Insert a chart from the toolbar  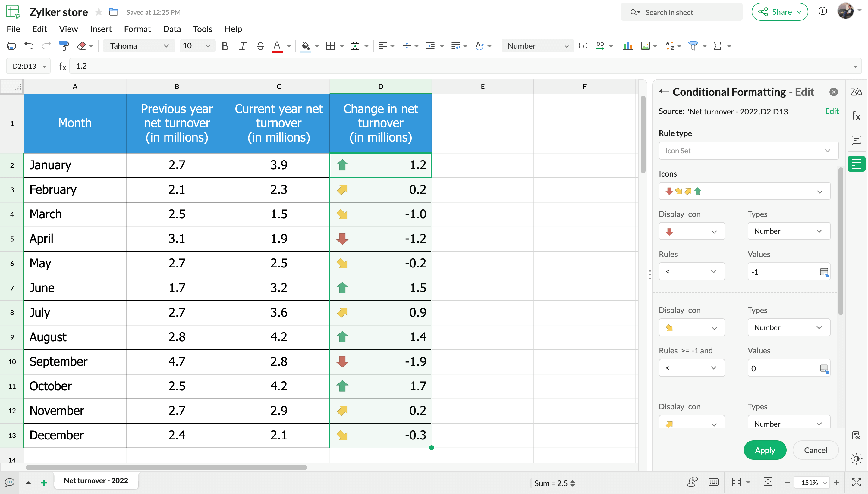(628, 46)
